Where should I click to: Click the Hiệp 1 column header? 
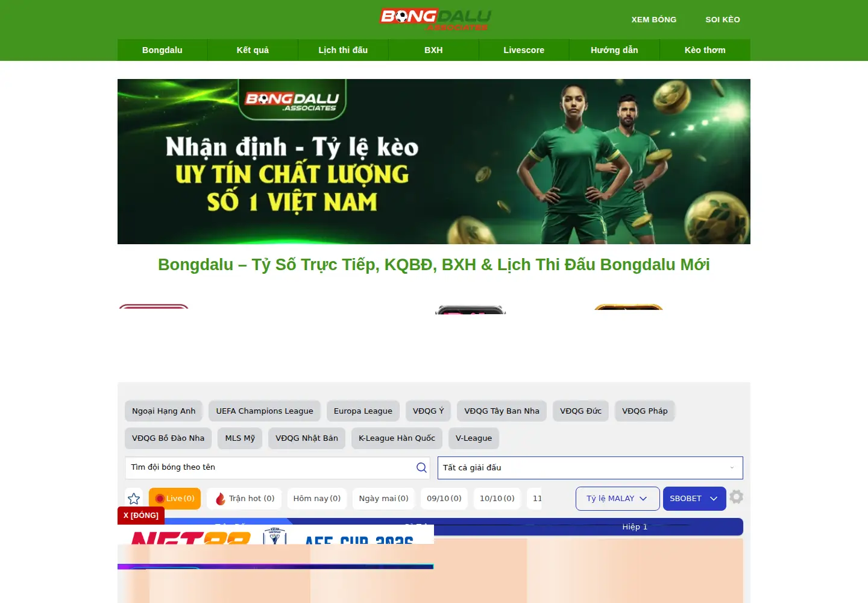[x=635, y=527]
